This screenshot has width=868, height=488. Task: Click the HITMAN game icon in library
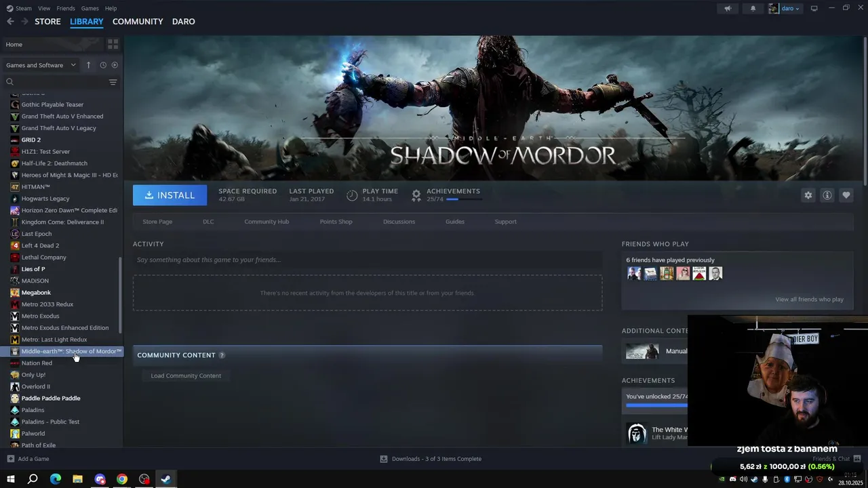(x=15, y=187)
